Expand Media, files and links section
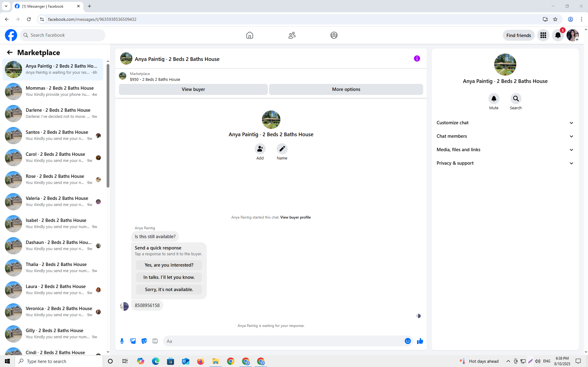Image resolution: width=588 pixels, height=367 pixels. (505, 150)
